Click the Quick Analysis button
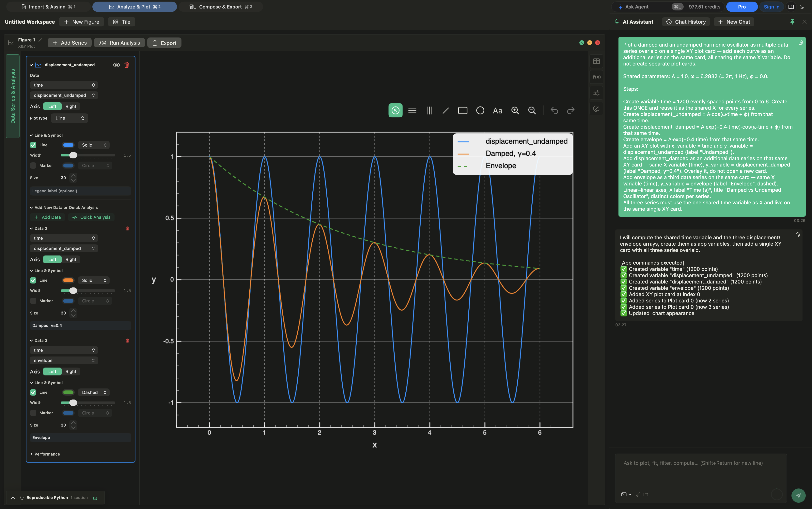The height and width of the screenshot is (509, 812). (92, 217)
